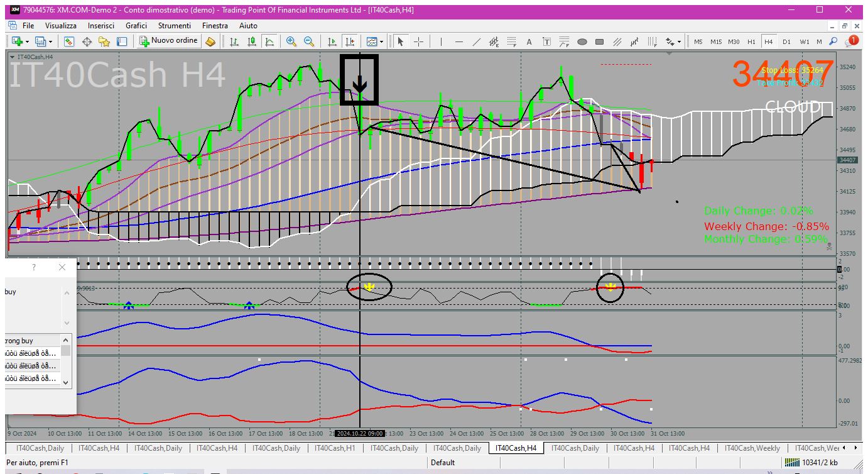Open the chart profiles icon
The image size is (868, 474).
pos(41,41)
